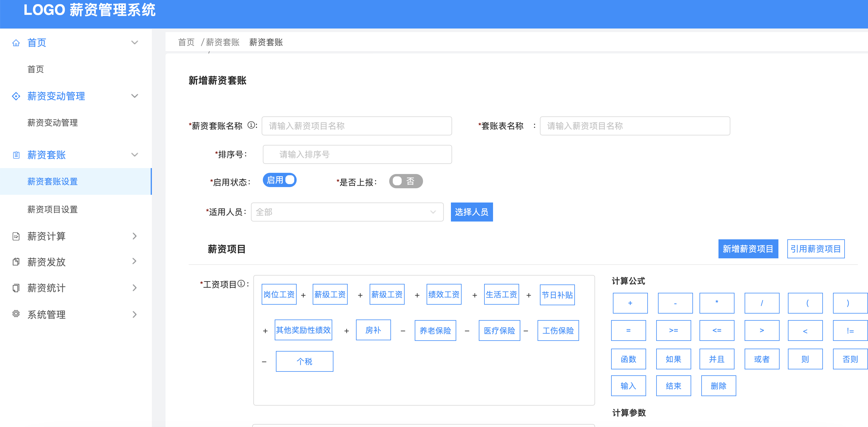Click the 系统管理 gear icon
Viewport: 868px width, 427px height.
coord(16,314)
